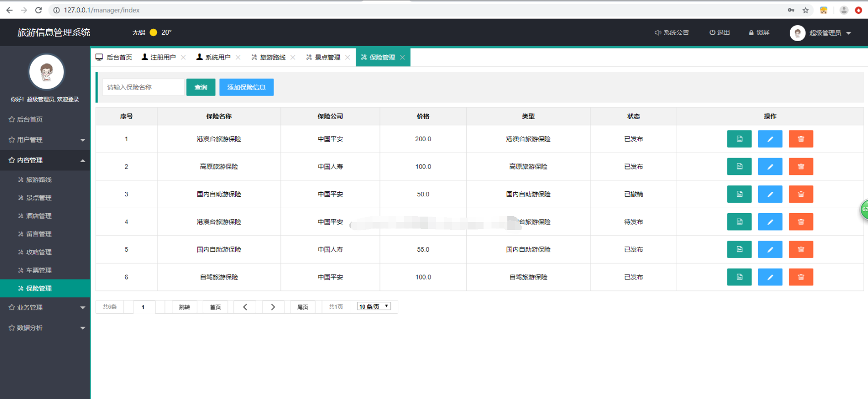Delete row 6 自驾旅游保险 entry
868x399 pixels.
point(801,277)
